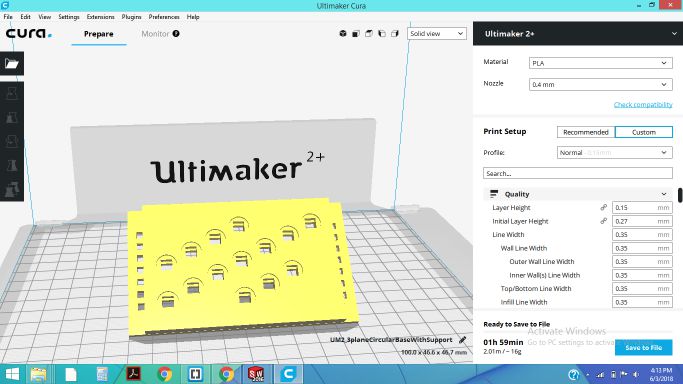Image resolution: width=683 pixels, height=384 pixels.
Task: Click the Layer Height value field
Action: 642,208
